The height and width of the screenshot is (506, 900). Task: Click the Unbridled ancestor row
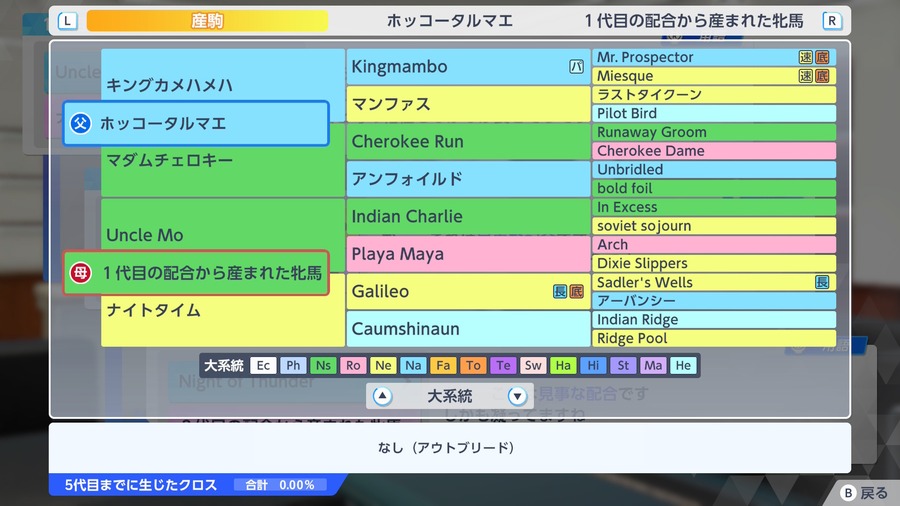click(x=714, y=170)
